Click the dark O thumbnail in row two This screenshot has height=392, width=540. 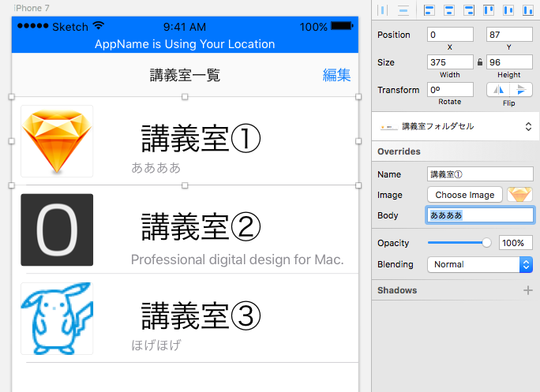(57, 230)
